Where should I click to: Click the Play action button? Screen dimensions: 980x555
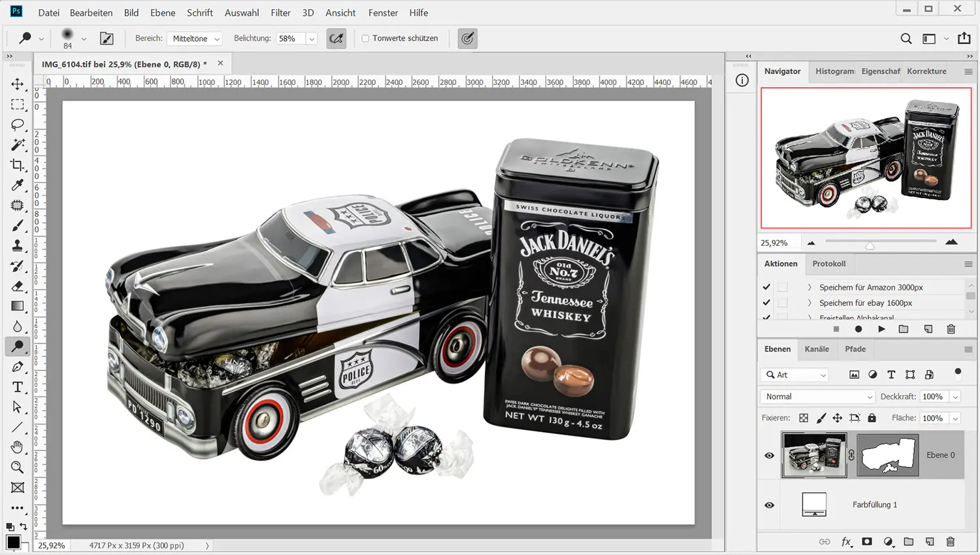881,329
